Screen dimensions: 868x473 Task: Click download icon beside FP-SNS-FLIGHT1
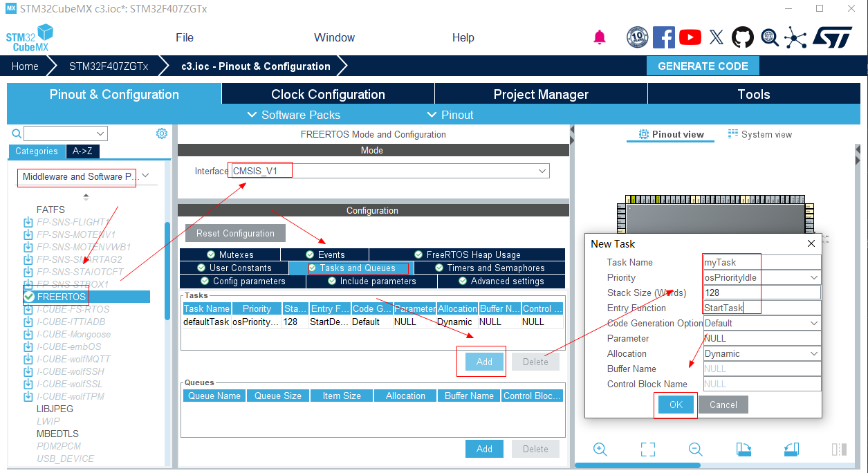(28, 222)
